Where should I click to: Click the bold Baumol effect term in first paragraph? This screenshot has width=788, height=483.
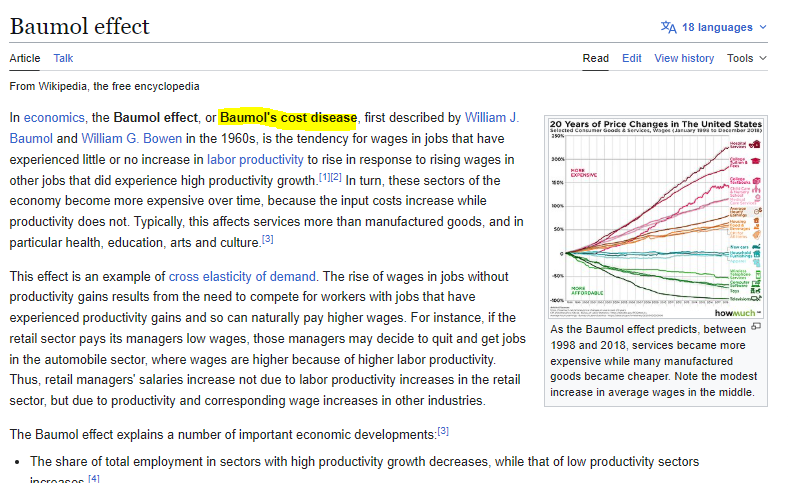tap(156, 118)
